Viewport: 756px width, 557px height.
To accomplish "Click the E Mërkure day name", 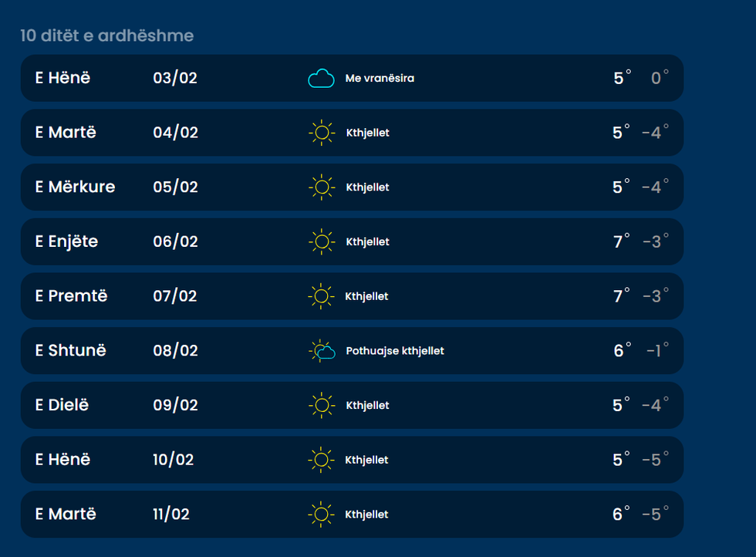I will pos(75,187).
